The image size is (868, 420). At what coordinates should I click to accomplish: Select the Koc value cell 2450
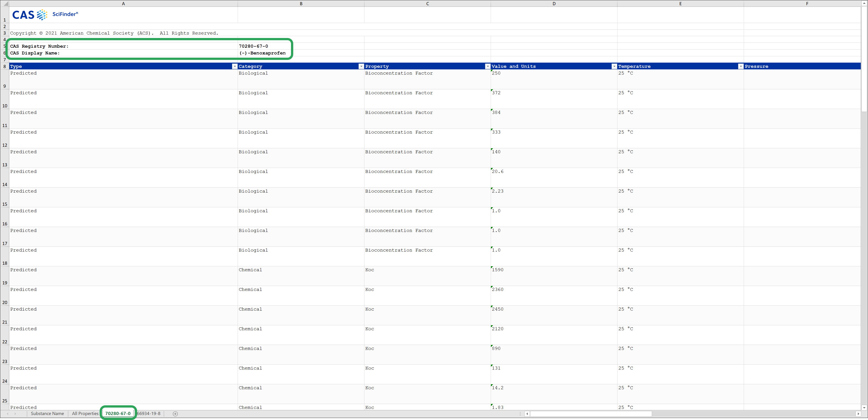click(554, 315)
